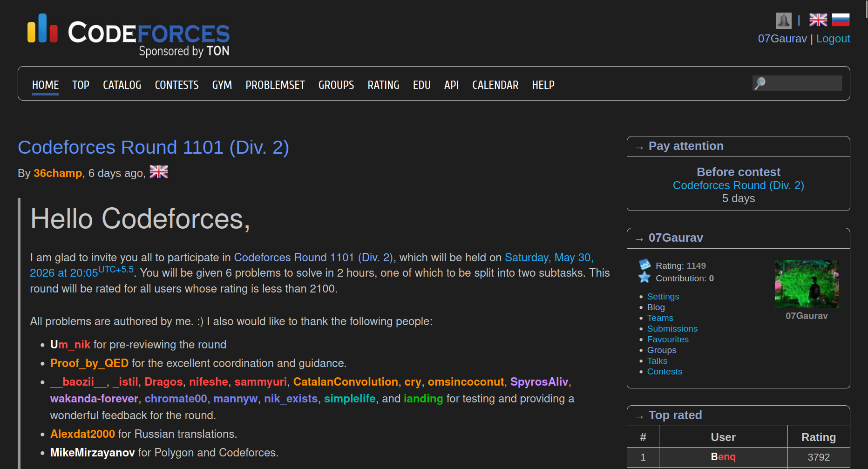Open Settings in sidebar

pyautogui.click(x=663, y=297)
